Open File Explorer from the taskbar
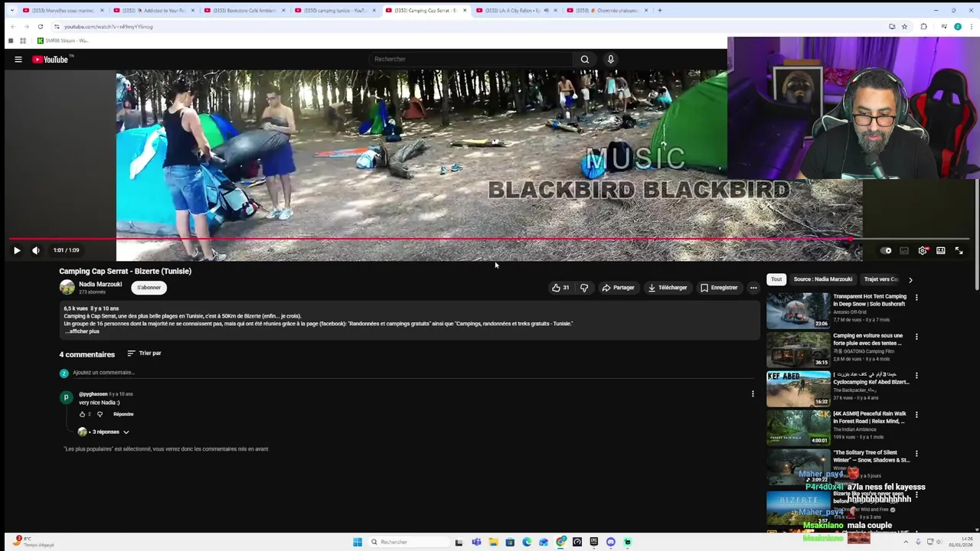This screenshot has height=551, width=980. click(x=493, y=542)
